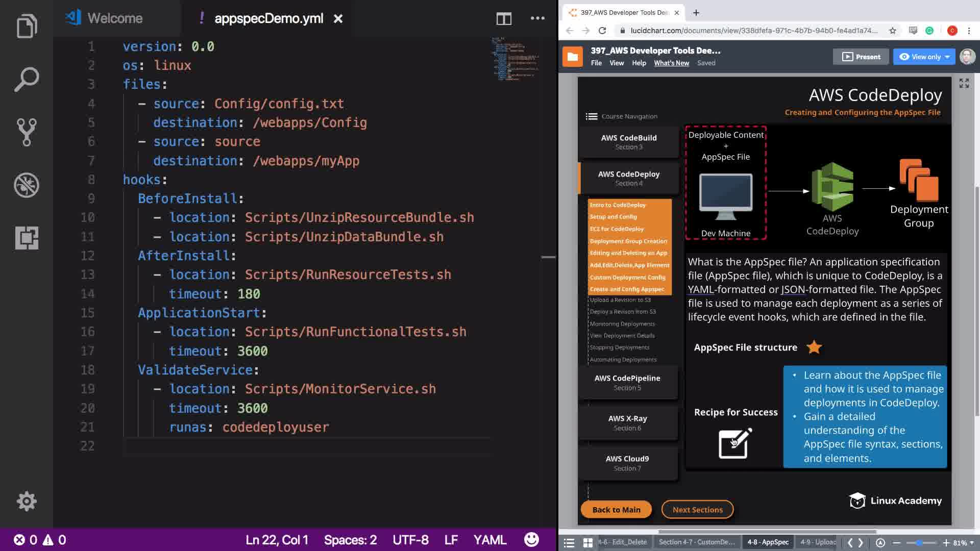Click the fullscreen expand icon in Lucidchart
This screenshot has height=551, width=980.
964,83
